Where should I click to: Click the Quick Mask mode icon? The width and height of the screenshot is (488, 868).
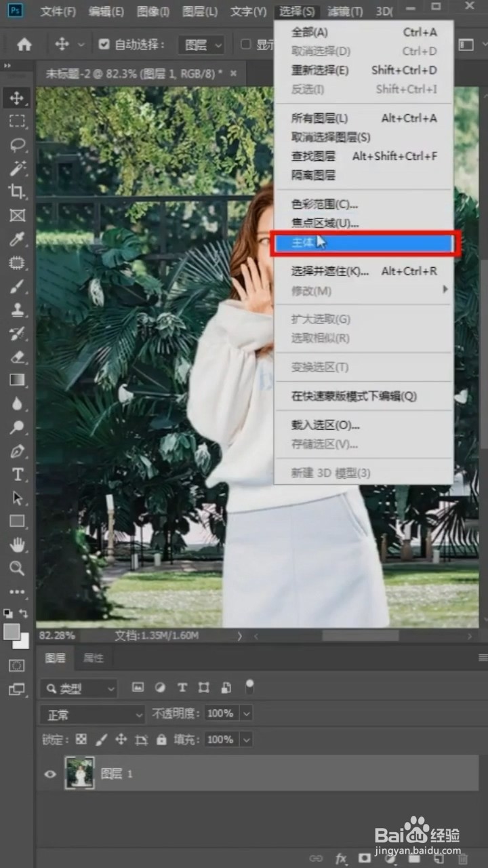click(17, 666)
